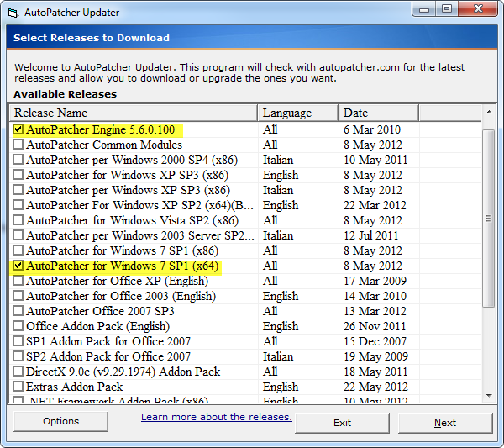Click Italian language cell for SP2 Addon Pack
Screen dimensions: 504x448
pos(278,356)
